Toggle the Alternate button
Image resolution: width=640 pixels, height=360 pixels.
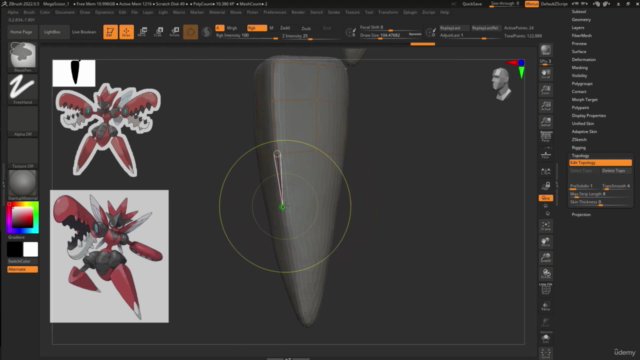22,269
